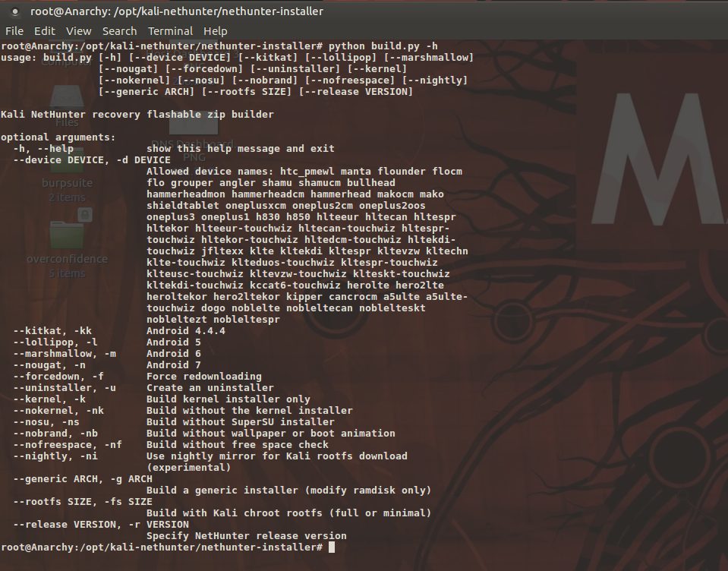This screenshot has height=571, width=728.
Task: Click the '--uninstaller, -u' option
Action: tap(65, 388)
